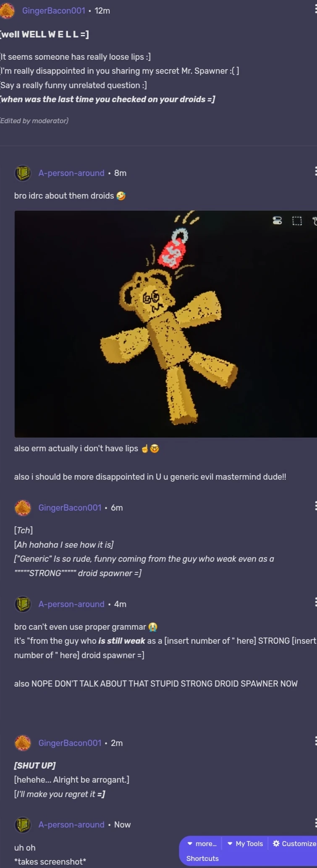Open three-dot options on the 2m reply
The width and height of the screenshot is (317, 868).
(315, 741)
